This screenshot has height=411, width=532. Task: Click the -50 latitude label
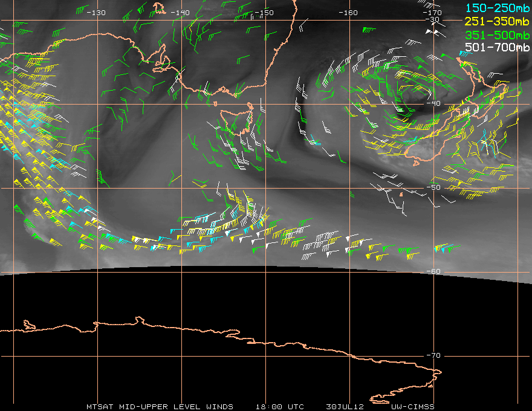point(433,187)
